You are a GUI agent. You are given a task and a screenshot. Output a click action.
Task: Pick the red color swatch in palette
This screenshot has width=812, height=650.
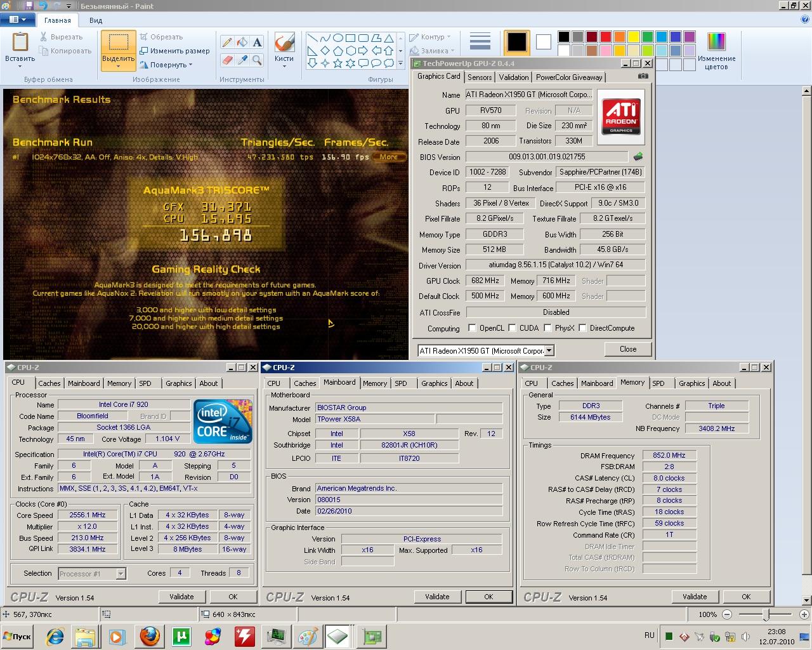coord(606,37)
